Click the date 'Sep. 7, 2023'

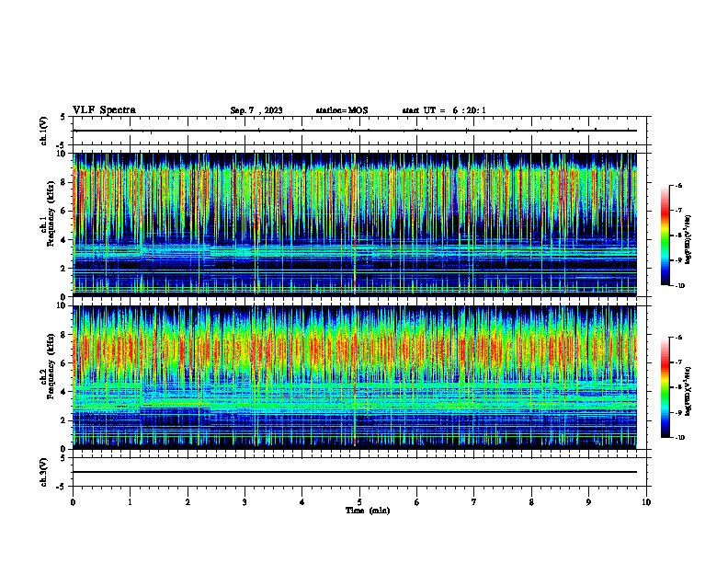256,110
